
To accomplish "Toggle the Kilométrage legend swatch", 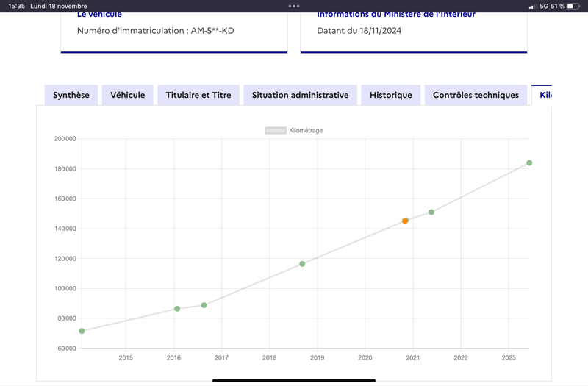I will pyautogui.click(x=276, y=131).
